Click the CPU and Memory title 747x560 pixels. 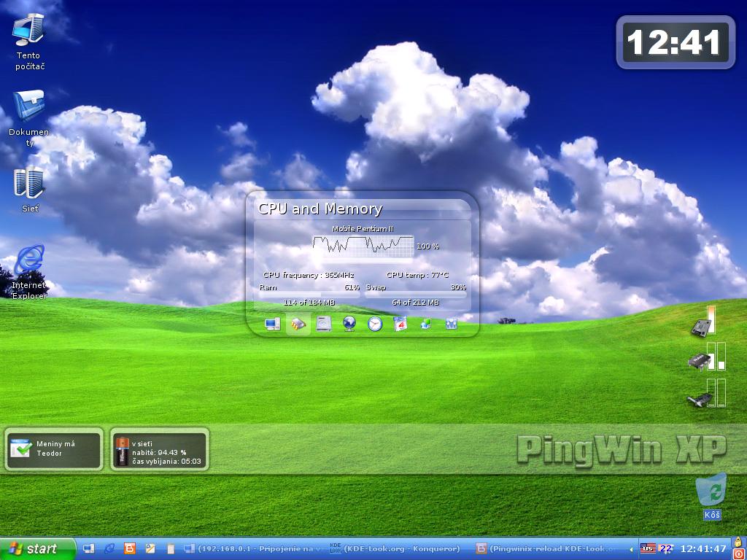tap(320, 209)
